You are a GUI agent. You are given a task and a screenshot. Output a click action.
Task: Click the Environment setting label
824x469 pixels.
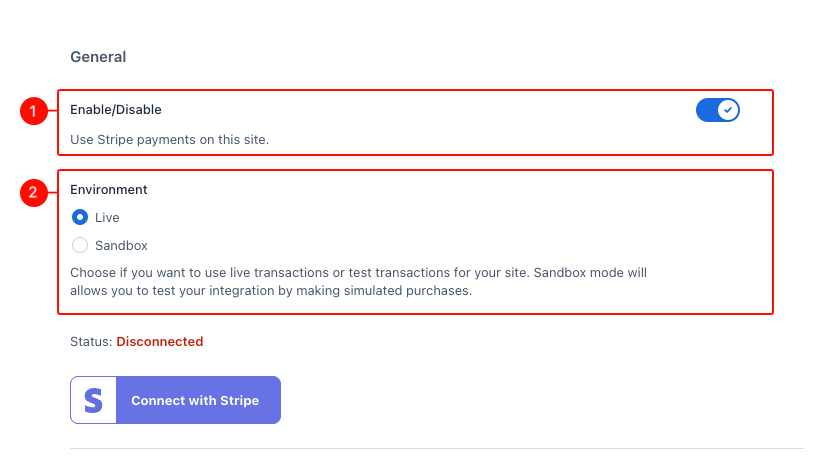click(108, 189)
